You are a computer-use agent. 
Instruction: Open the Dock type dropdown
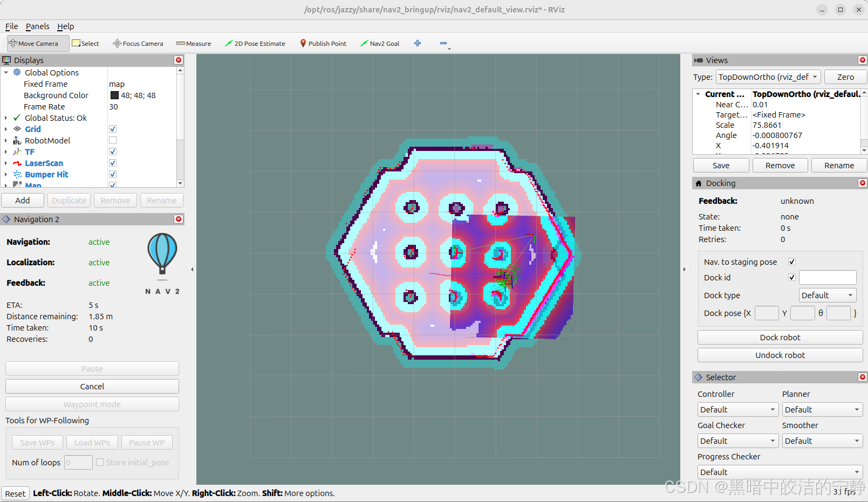point(828,295)
